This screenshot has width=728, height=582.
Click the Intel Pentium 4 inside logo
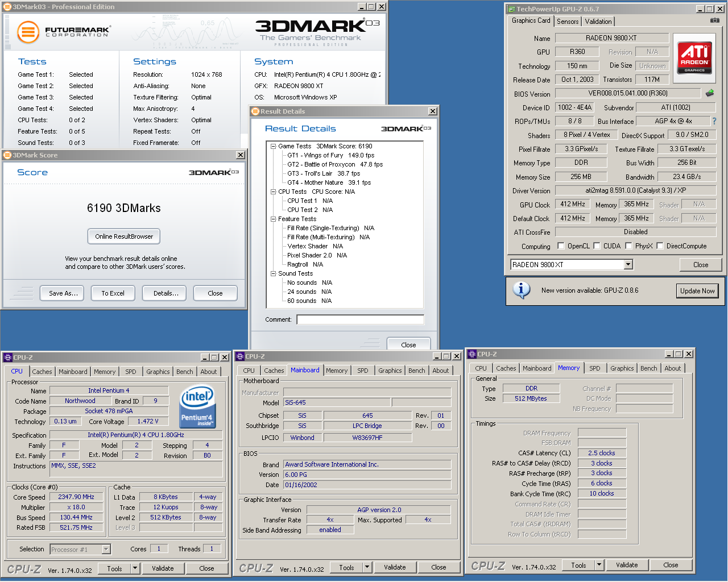tap(197, 407)
